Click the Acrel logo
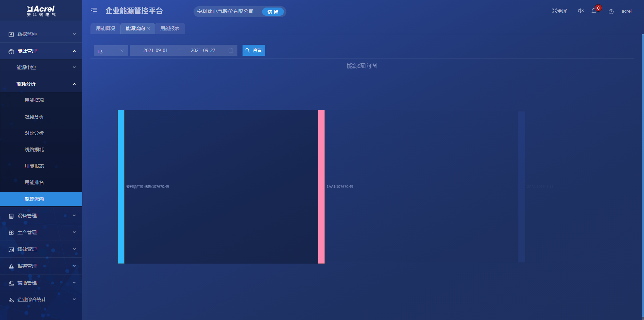 pyautogui.click(x=41, y=11)
